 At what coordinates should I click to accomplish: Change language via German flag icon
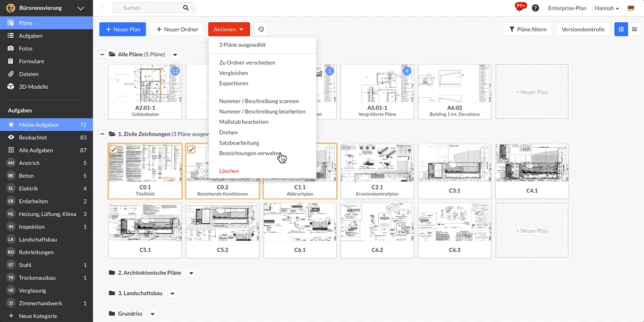[x=631, y=8]
